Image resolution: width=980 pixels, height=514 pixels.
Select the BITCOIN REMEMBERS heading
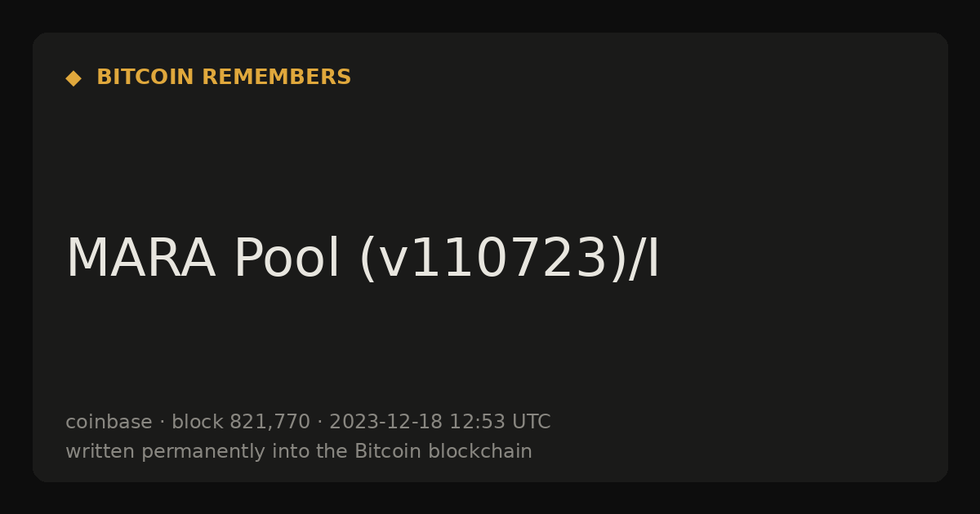click(224, 78)
